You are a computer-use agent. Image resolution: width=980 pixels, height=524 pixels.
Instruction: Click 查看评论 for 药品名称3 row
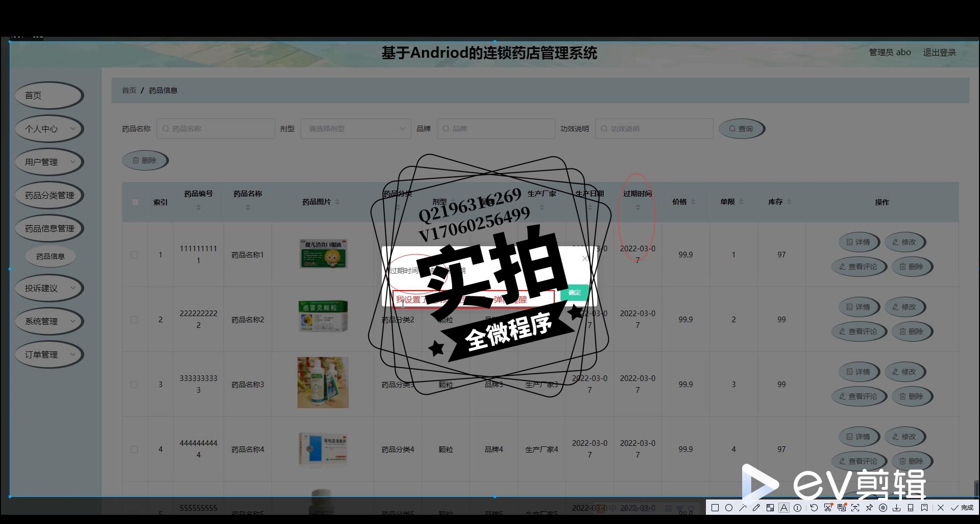click(x=859, y=396)
